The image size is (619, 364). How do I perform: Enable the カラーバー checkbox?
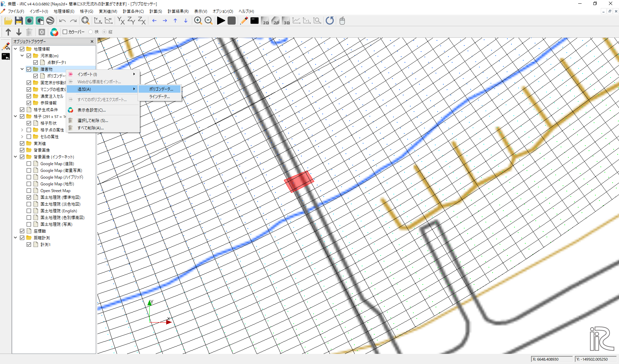[x=65, y=32]
